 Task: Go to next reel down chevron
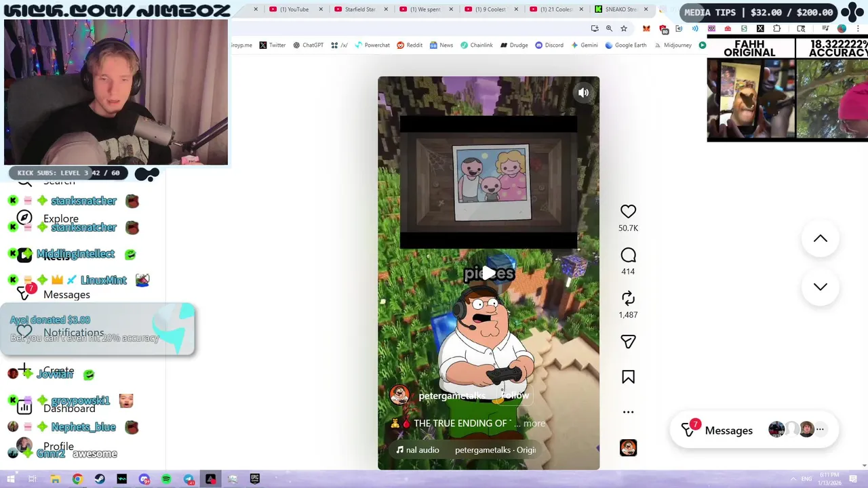point(821,287)
